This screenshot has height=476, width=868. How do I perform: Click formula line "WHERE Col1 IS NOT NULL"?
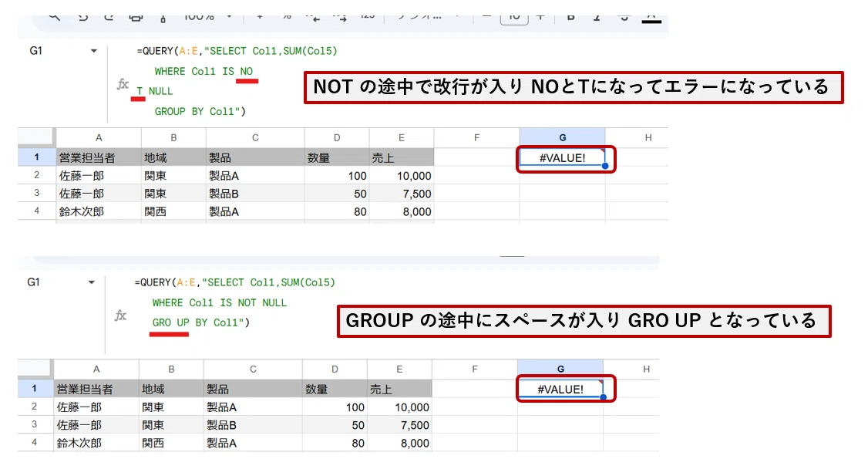[x=219, y=303]
